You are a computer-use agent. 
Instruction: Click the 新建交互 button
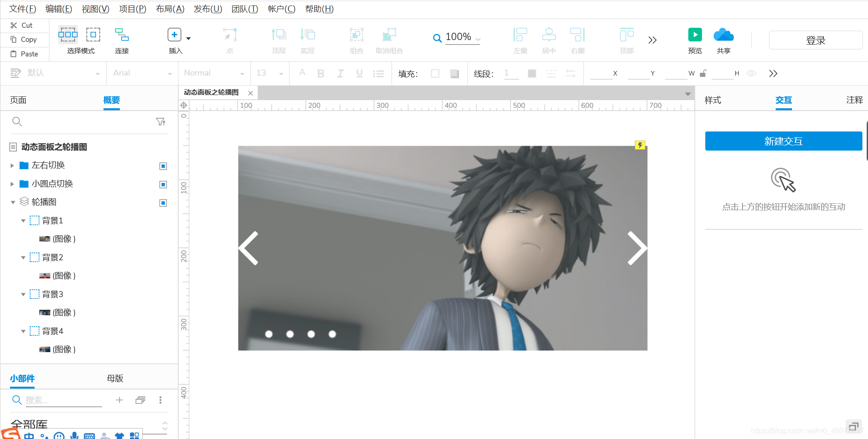pos(783,141)
